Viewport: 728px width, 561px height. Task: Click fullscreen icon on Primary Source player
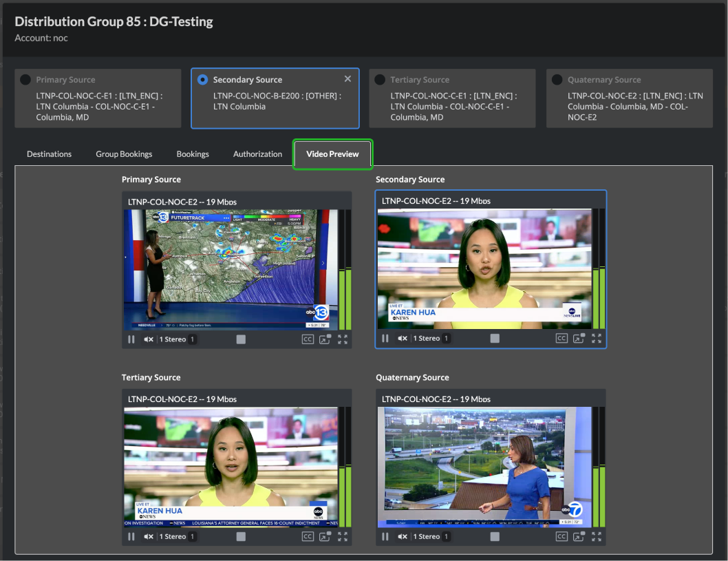(x=343, y=339)
